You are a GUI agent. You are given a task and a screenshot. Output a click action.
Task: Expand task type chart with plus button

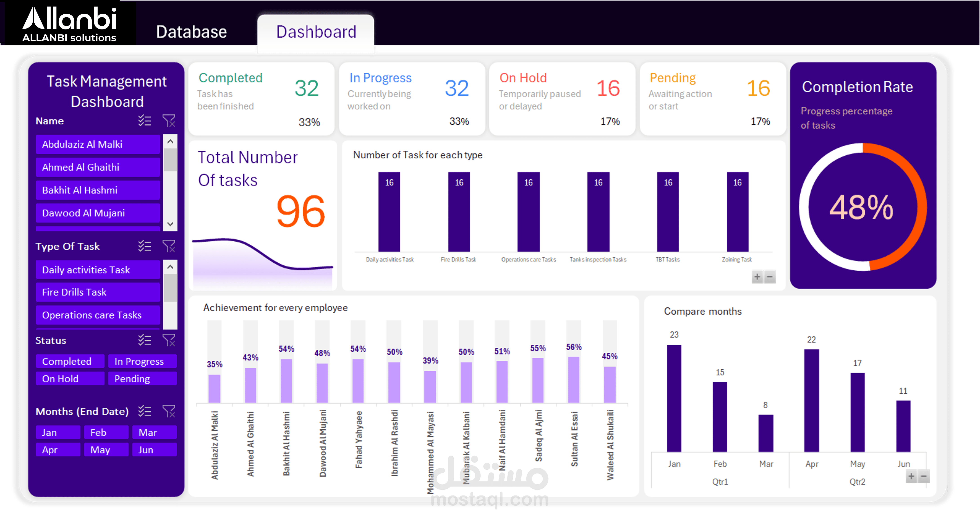[757, 277]
